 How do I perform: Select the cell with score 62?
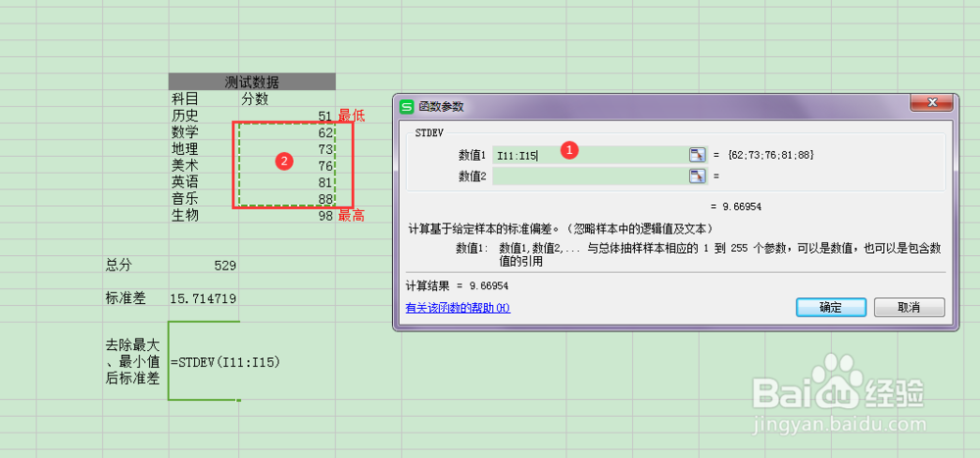[287, 132]
